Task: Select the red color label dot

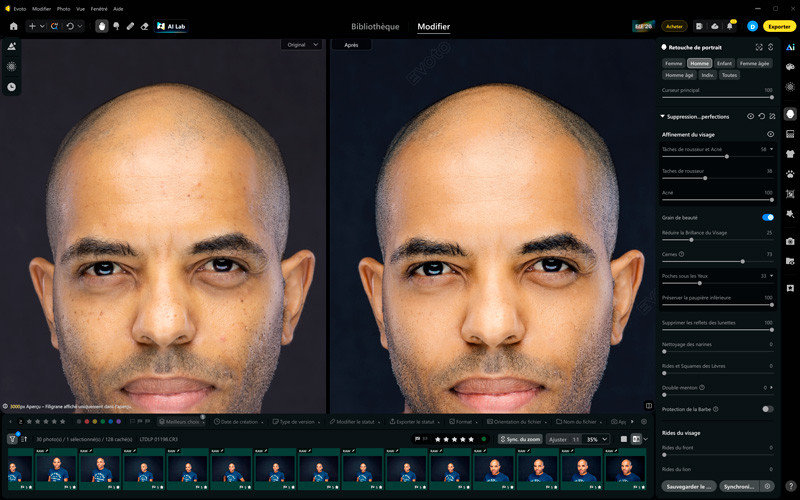Action: pyautogui.click(x=87, y=422)
